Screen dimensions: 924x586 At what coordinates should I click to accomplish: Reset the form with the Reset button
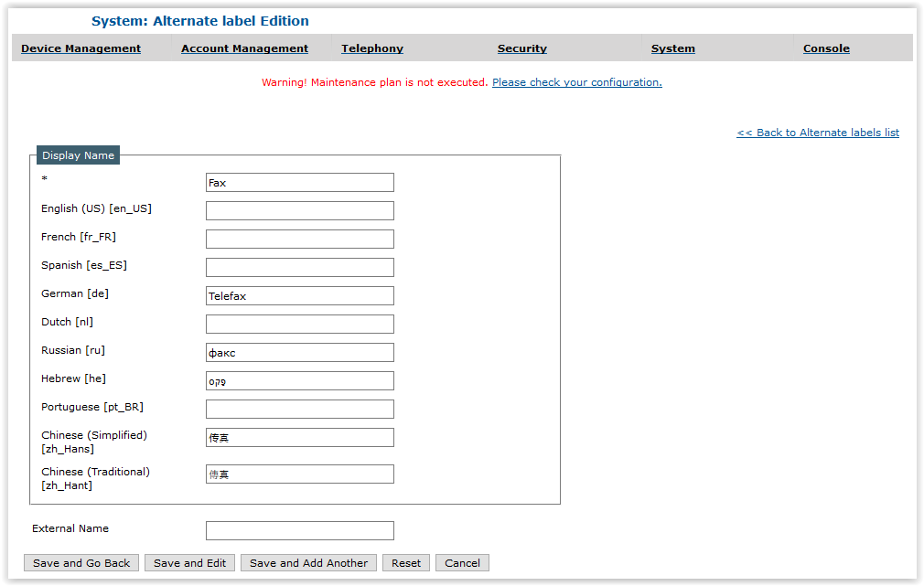406,563
